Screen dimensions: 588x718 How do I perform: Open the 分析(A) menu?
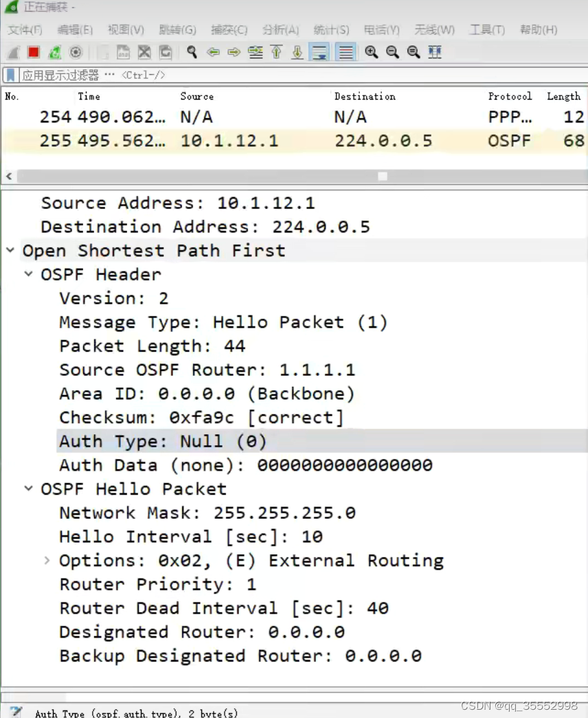(x=280, y=30)
